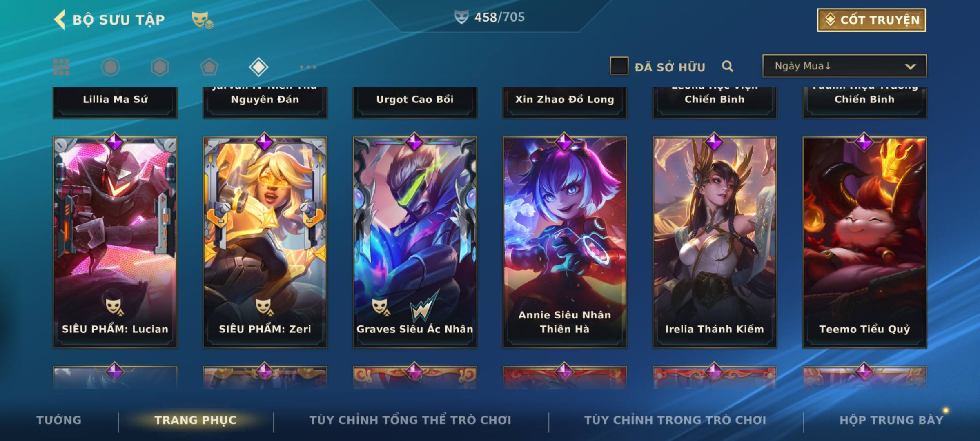Image resolution: width=980 pixels, height=441 pixels.
Task: Click the dropdown chevron beside Ngày Mua
Action: point(910,67)
